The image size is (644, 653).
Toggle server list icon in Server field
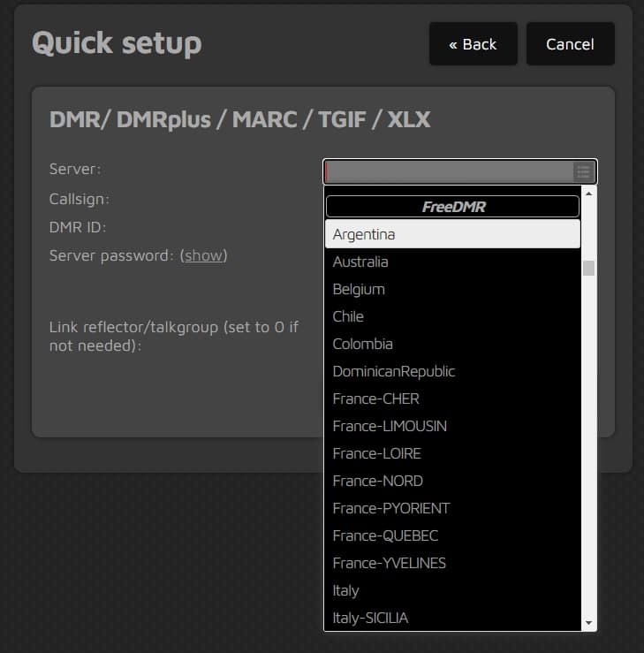pos(584,171)
